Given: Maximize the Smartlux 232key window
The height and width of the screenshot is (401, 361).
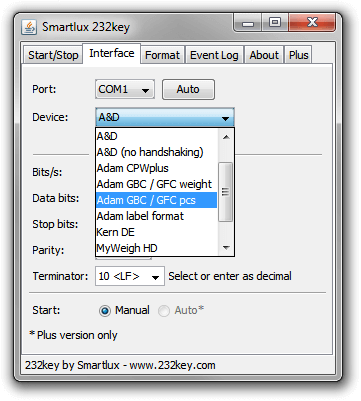Looking at the screenshot, I should coord(275,23).
